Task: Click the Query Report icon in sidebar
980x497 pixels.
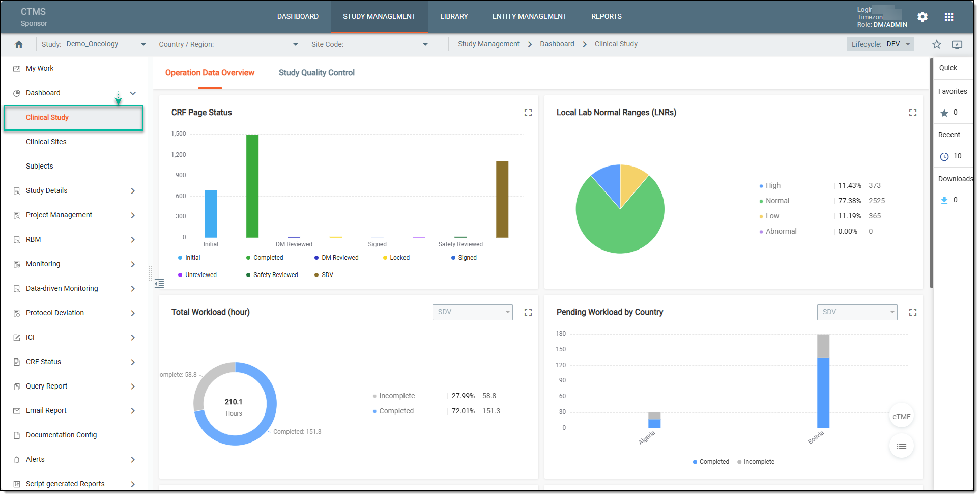Action: (17, 386)
